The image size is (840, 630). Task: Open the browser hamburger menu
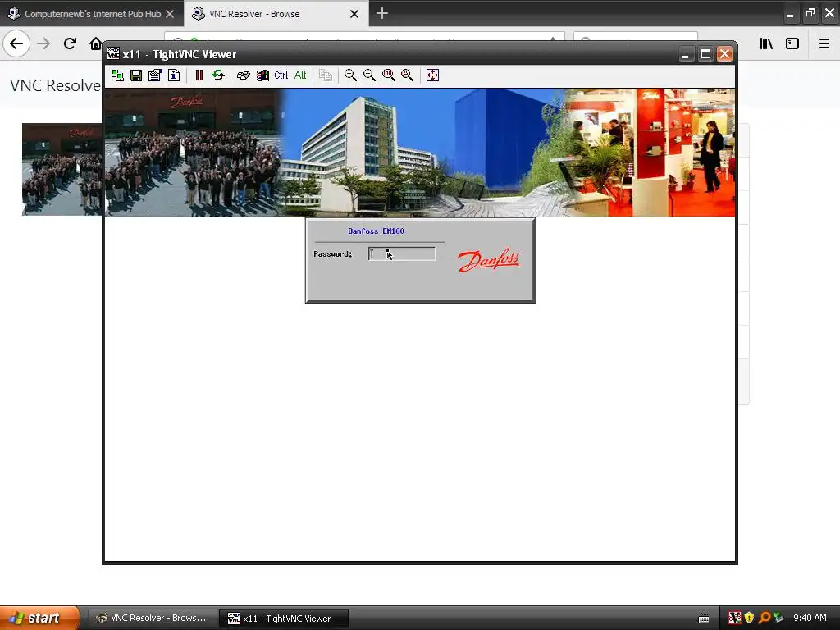[824, 43]
